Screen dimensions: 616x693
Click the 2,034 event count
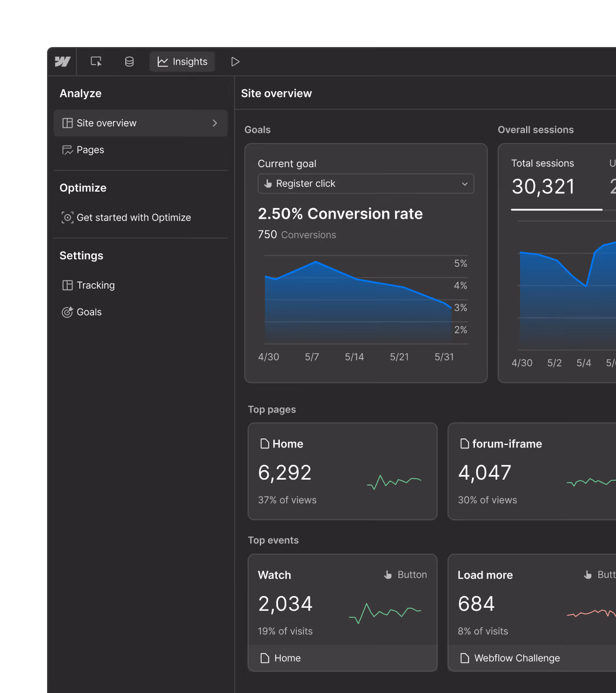pyautogui.click(x=285, y=604)
